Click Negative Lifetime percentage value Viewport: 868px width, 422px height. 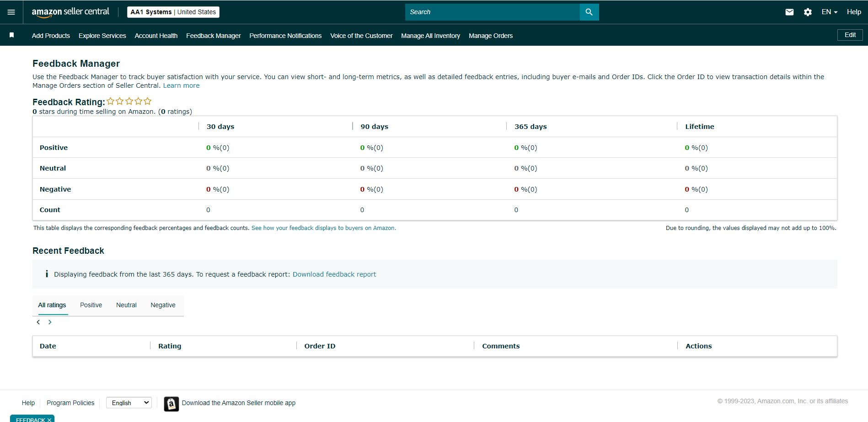click(x=696, y=189)
